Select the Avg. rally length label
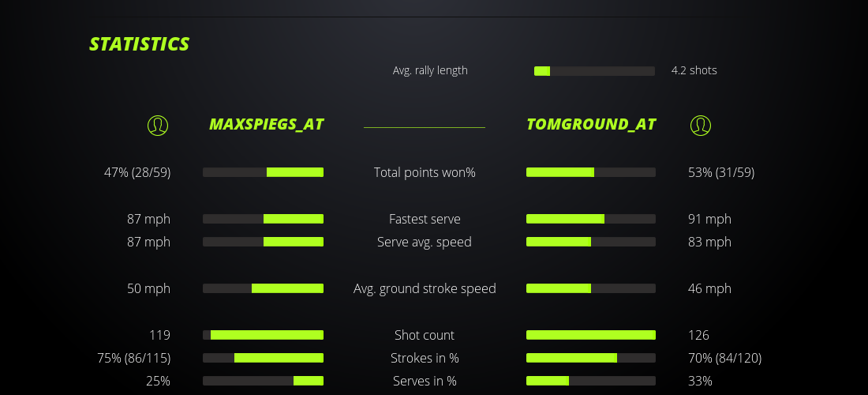The image size is (868, 395). click(430, 70)
